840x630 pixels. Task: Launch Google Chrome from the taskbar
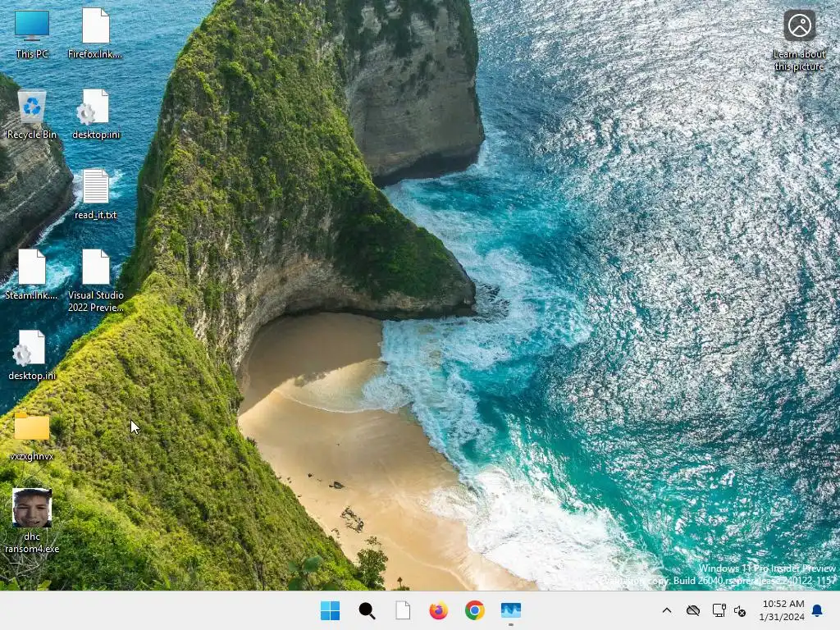coord(475,610)
